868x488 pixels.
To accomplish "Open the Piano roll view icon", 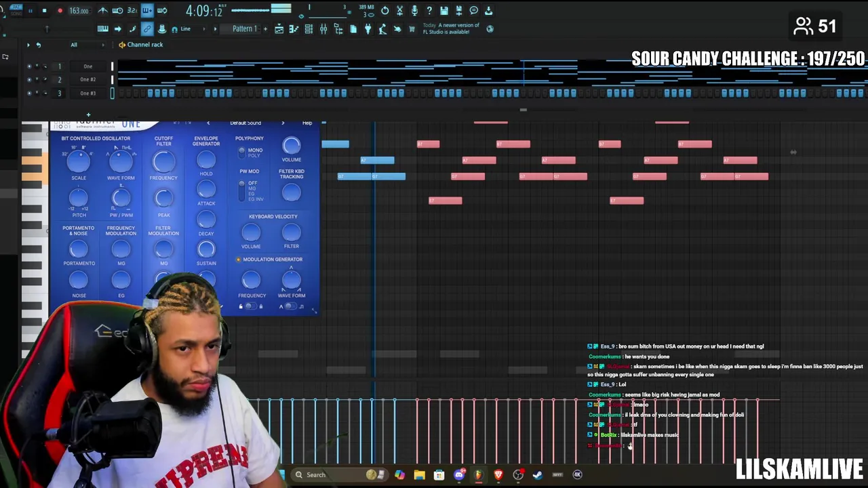I will pos(294,28).
